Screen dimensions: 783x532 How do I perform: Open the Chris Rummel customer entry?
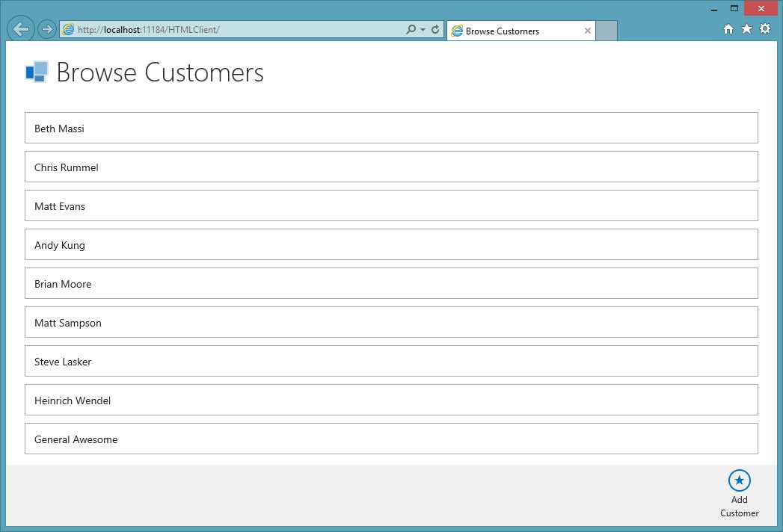pyautogui.click(x=392, y=167)
